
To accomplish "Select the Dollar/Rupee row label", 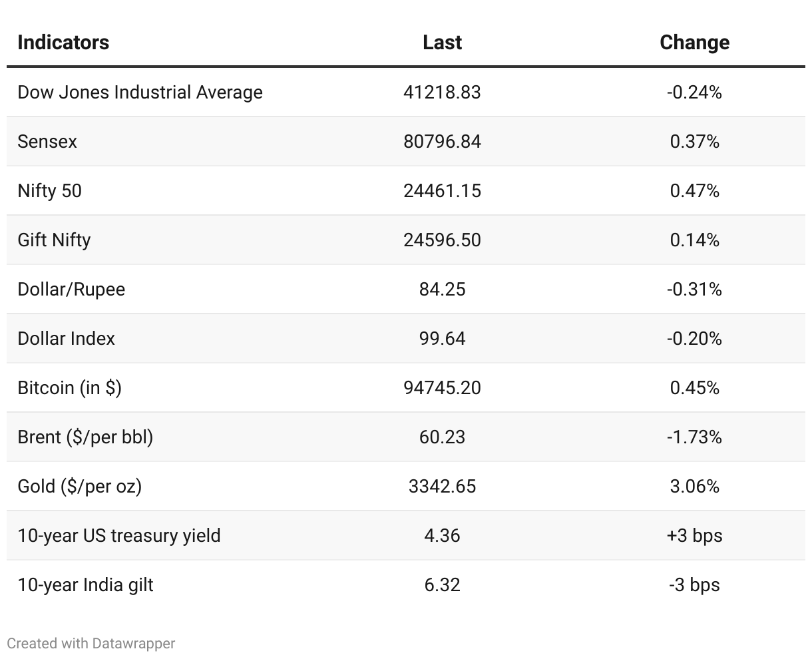I will coord(71,290).
